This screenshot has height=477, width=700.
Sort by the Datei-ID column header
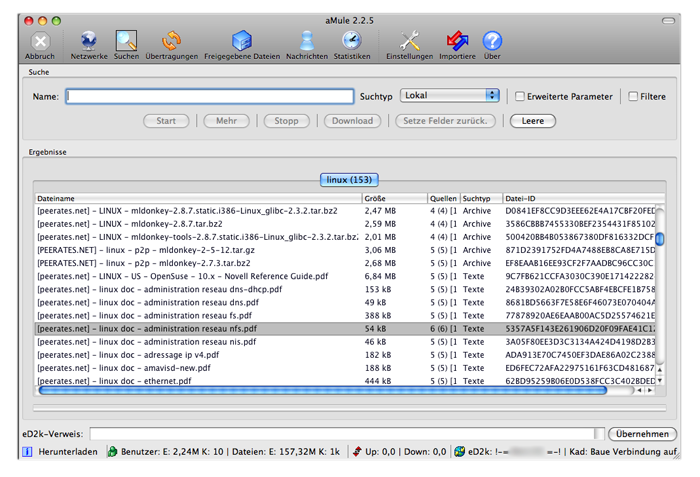[x=584, y=198]
